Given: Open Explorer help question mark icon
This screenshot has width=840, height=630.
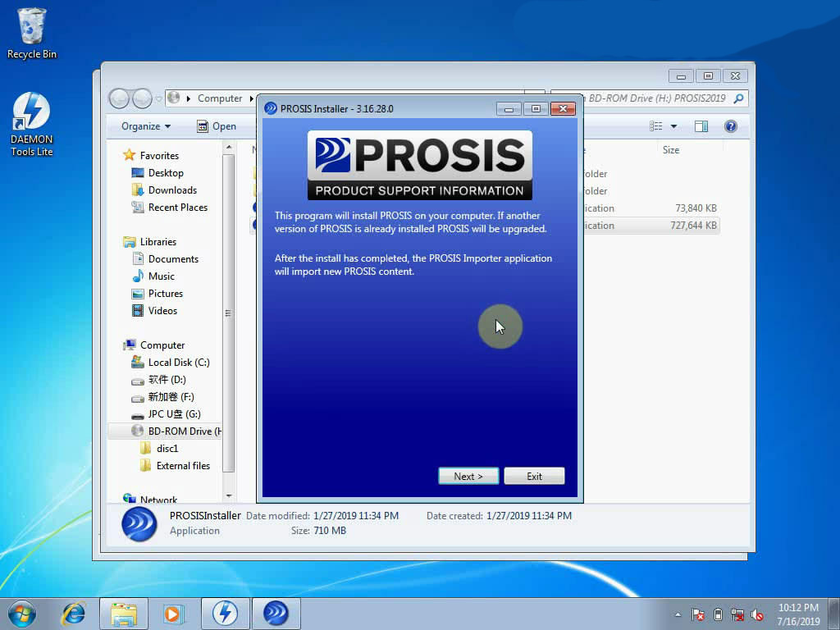Looking at the screenshot, I should [730, 126].
